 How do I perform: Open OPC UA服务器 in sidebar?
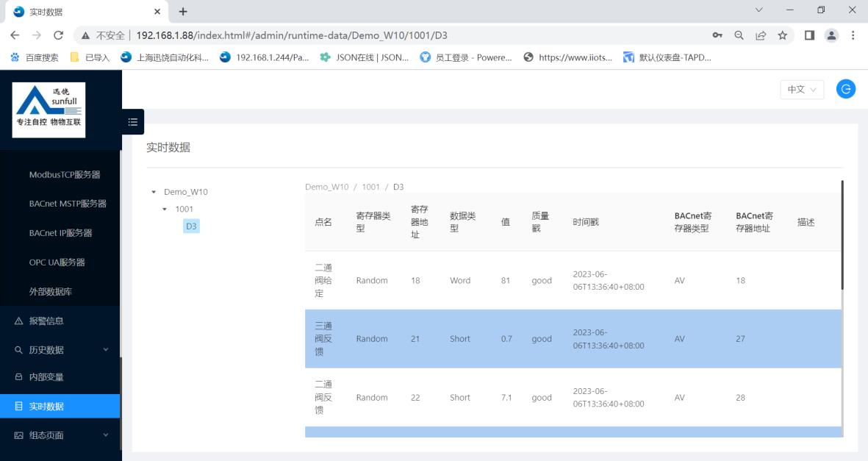[57, 262]
